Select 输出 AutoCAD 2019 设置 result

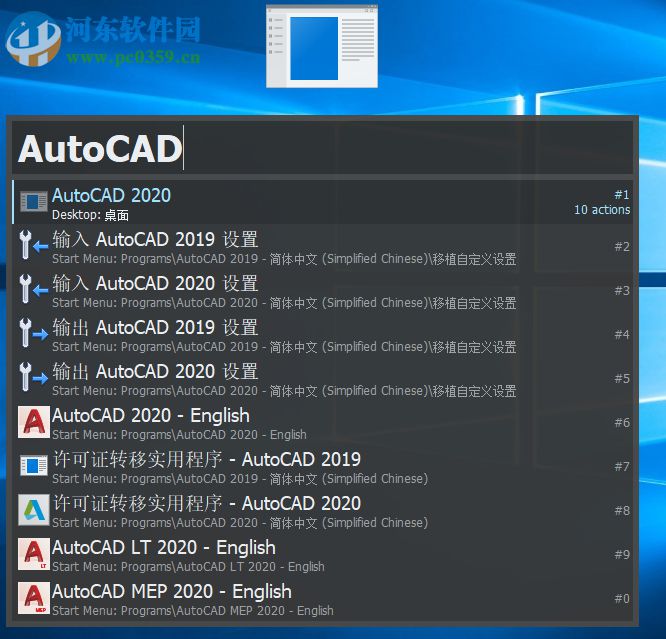click(x=322, y=335)
